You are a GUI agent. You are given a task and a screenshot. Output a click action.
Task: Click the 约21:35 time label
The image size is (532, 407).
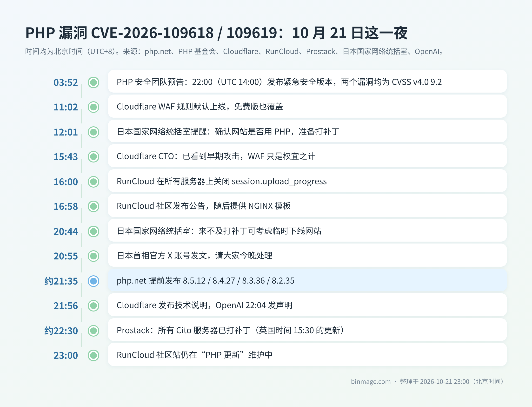pyautogui.click(x=61, y=281)
